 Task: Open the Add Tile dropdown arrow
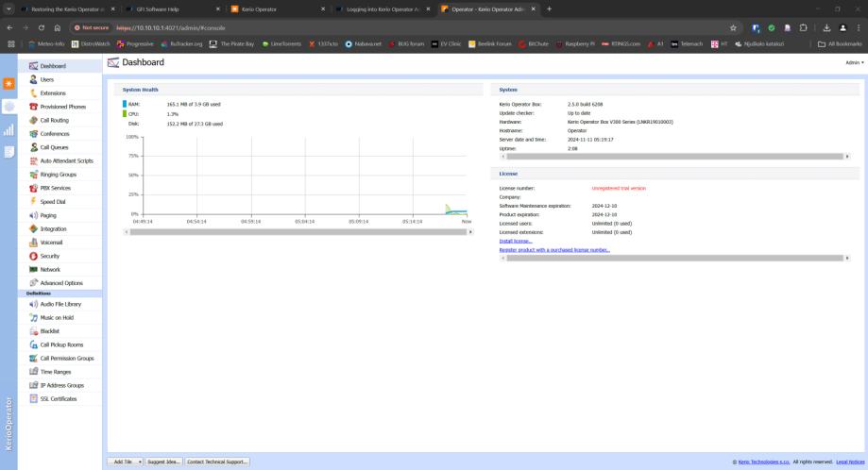pos(140,462)
